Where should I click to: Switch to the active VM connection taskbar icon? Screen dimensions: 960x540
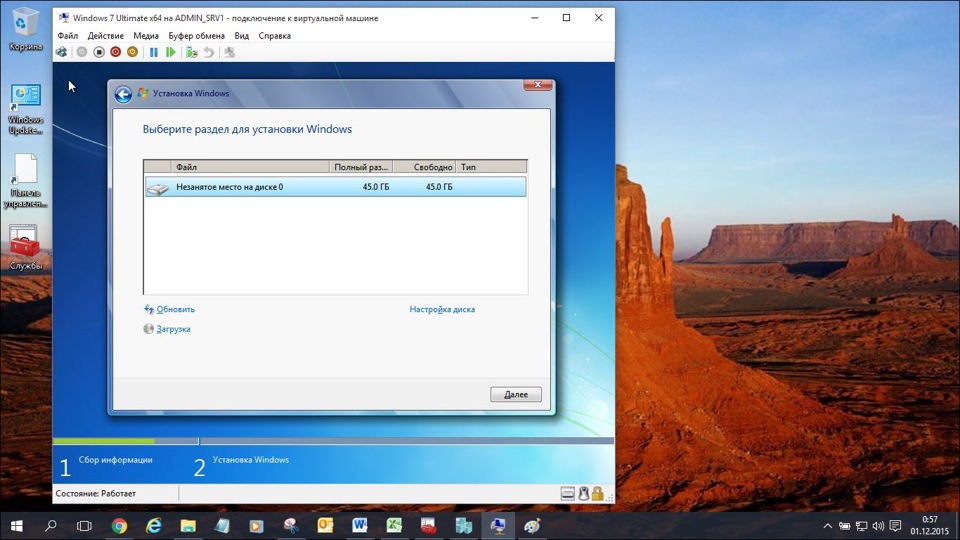(x=498, y=526)
